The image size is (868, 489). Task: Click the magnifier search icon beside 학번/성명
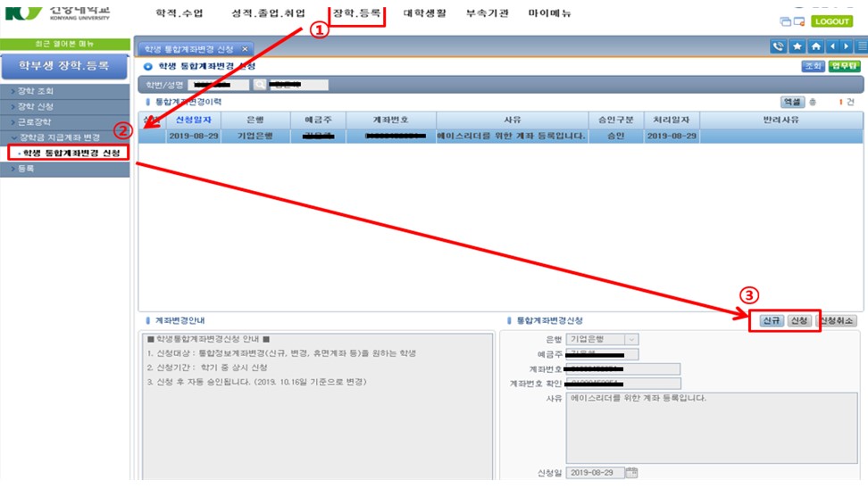(260, 85)
